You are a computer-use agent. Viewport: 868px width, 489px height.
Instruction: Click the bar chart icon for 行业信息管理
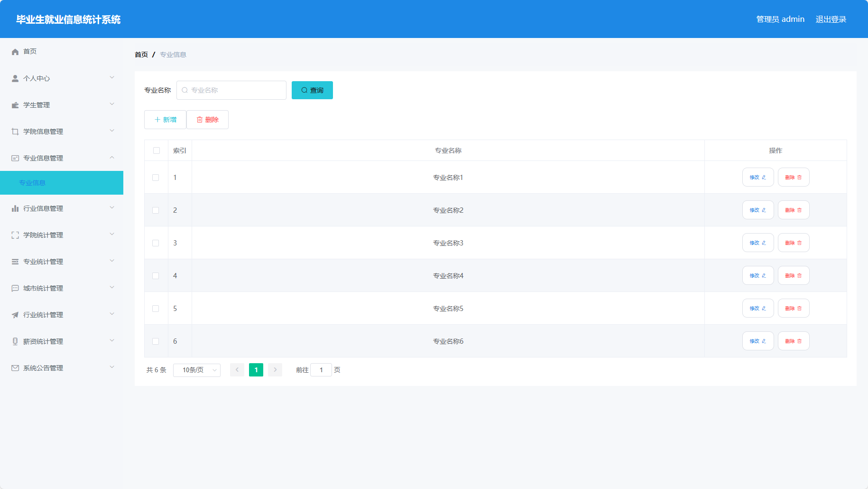point(15,208)
